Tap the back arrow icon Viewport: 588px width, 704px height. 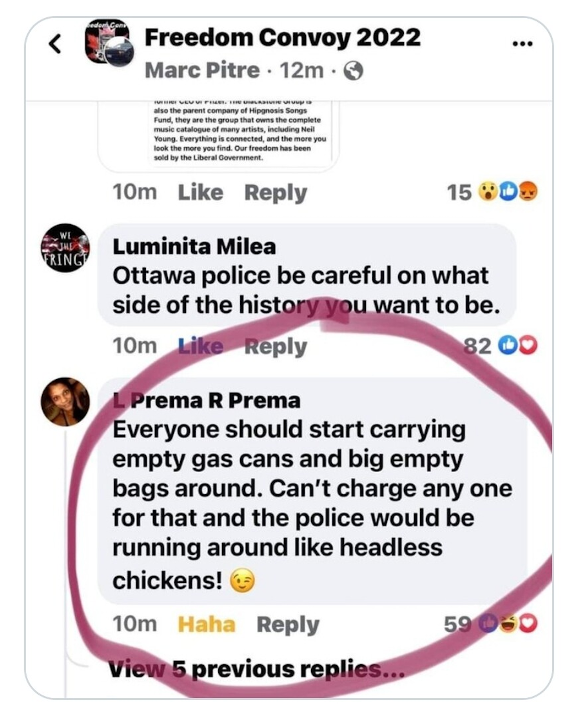pos(55,44)
